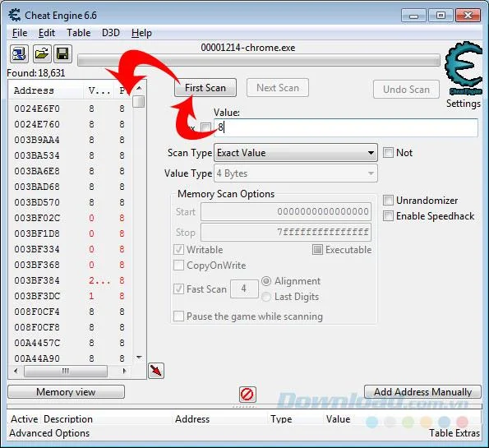Enable the Unrandomizer checkbox
Screen dimensions: 489x448
click(x=388, y=200)
